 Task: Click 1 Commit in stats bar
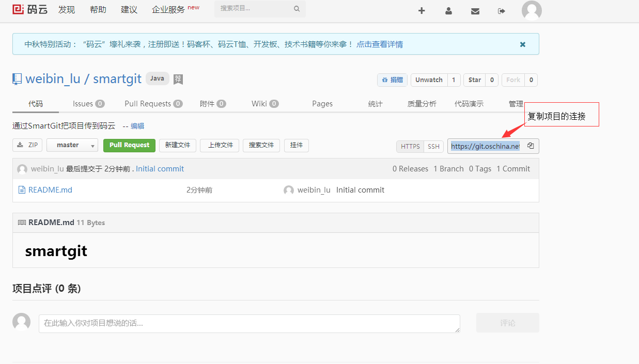point(513,169)
